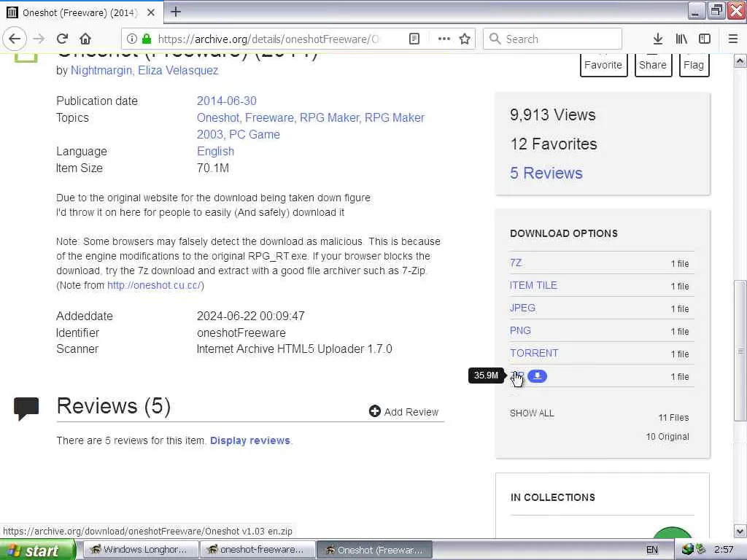Click the 10 Original text
The width and height of the screenshot is (747, 560).
pos(667,437)
